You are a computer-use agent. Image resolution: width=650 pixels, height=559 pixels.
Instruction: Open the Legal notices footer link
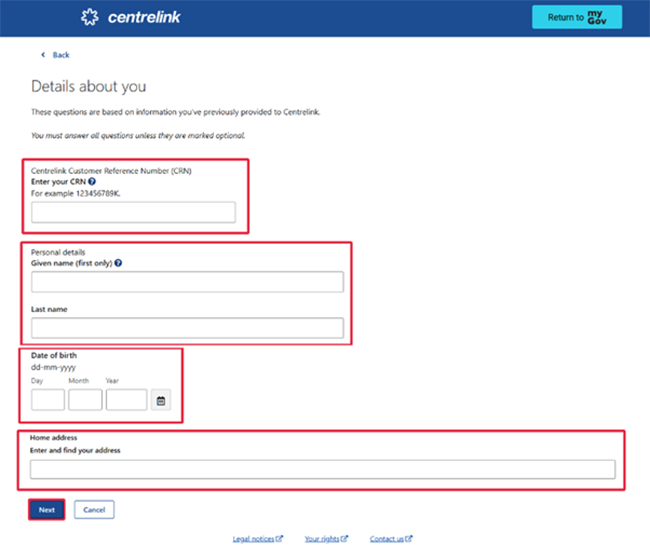coord(253,539)
